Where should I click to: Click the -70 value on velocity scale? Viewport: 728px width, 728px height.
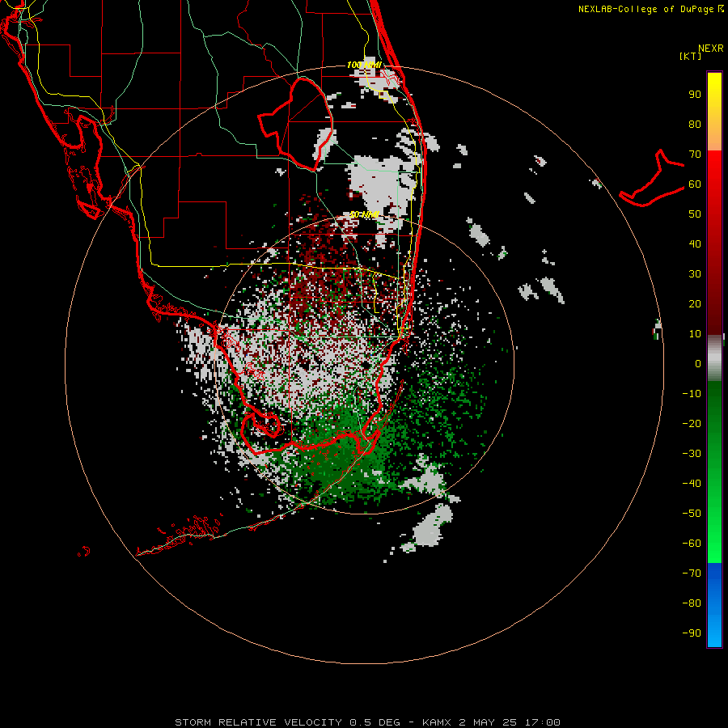[x=692, y=574]
